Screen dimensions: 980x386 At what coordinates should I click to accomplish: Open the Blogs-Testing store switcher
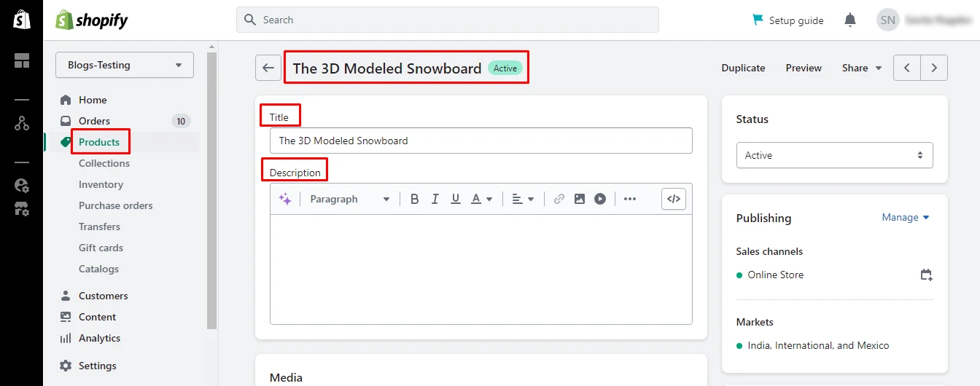125,65
